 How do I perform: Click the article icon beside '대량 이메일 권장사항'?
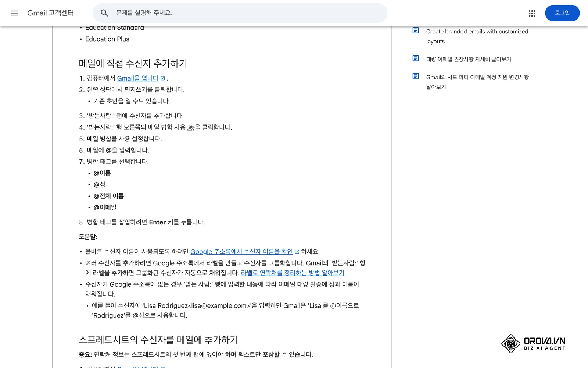click(416, 58)
